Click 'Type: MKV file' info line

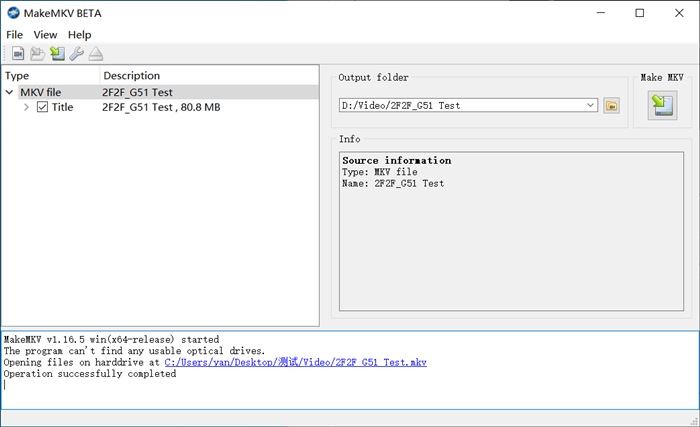379,172
